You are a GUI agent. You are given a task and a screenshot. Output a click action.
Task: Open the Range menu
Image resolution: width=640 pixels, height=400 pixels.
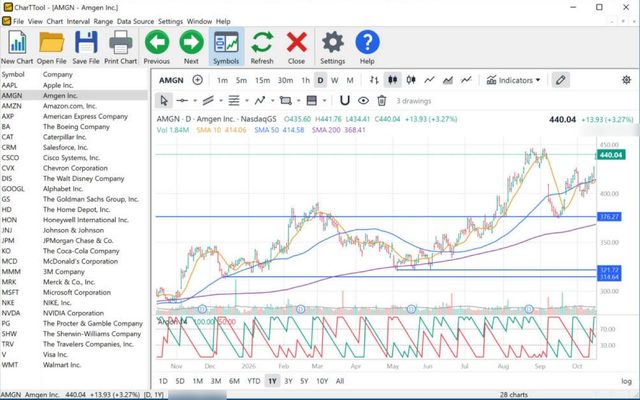103,21
